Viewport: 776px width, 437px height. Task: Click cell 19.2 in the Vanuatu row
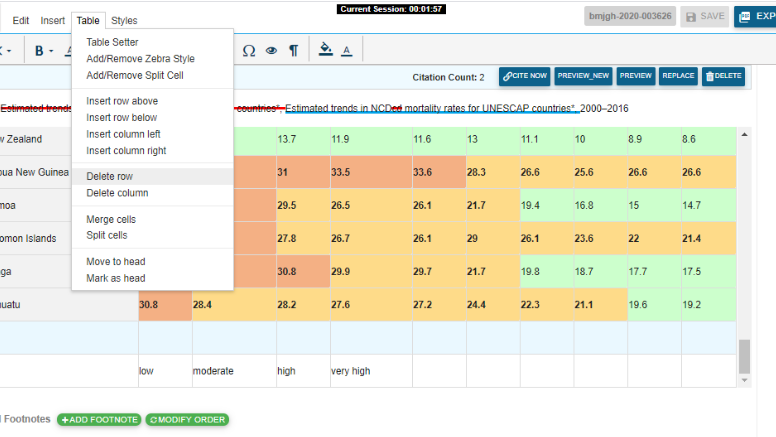[709, 304]
